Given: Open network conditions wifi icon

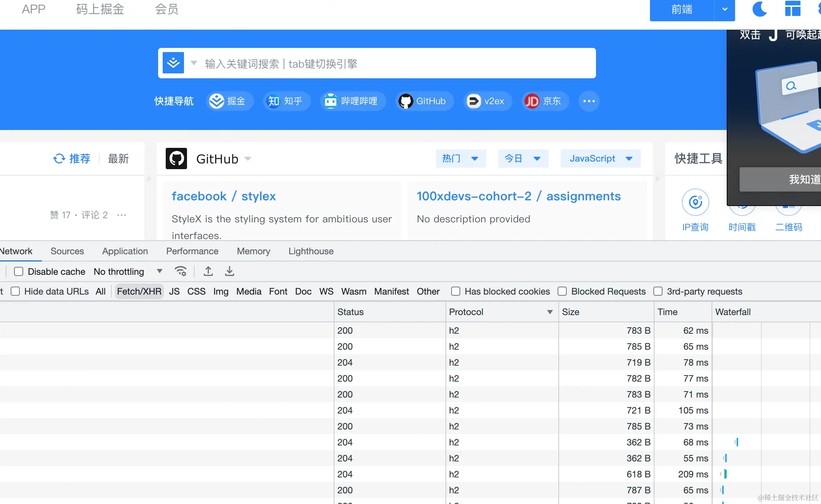Looking at the screenshot, I should 180,271.
